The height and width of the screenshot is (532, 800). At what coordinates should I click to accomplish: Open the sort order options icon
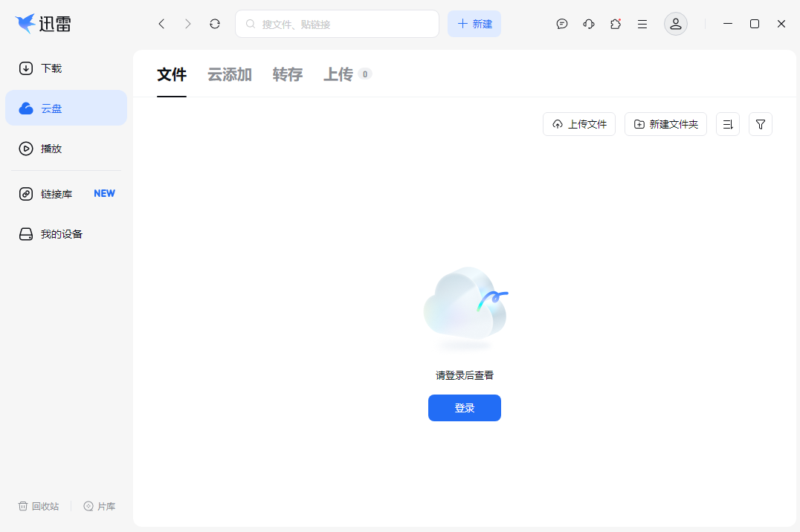[x=728, y=125]
